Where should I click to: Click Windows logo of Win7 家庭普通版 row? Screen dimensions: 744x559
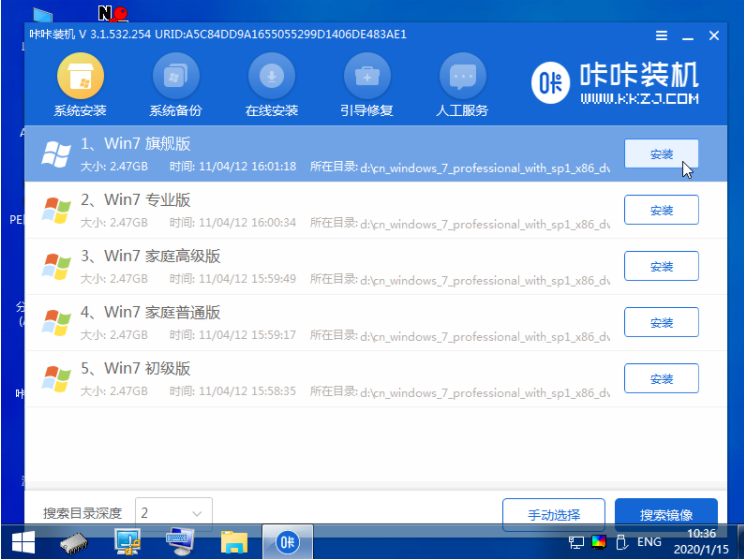56,322
